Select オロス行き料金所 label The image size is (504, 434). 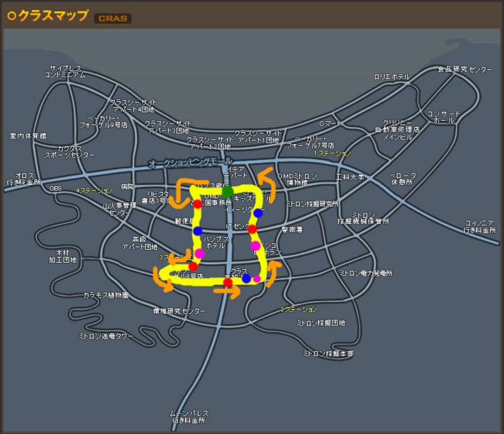[24, 178]
